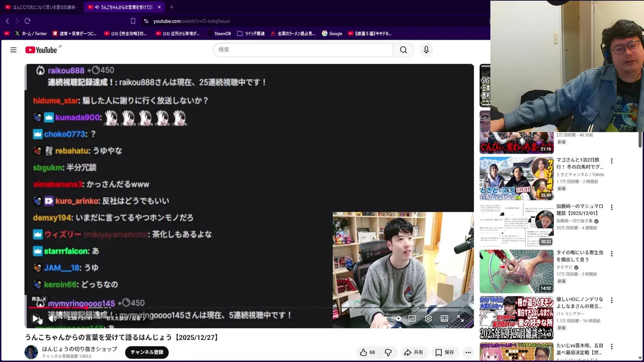The image size is (644, 362).
Task: Expand the chapter title 甘えた部分／反省
Action: pyautogui.click(x=126, y=318)
